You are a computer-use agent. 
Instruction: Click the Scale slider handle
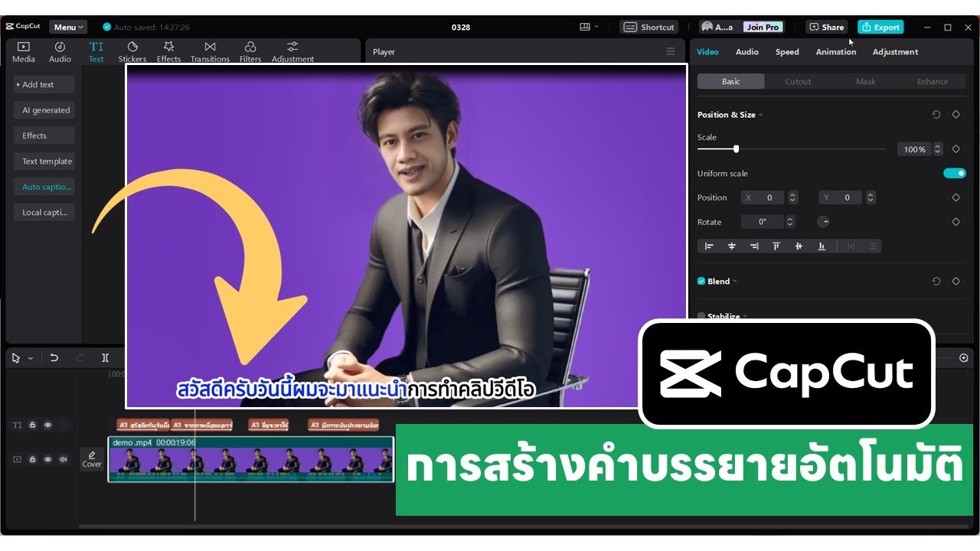(x=736, y=149)
